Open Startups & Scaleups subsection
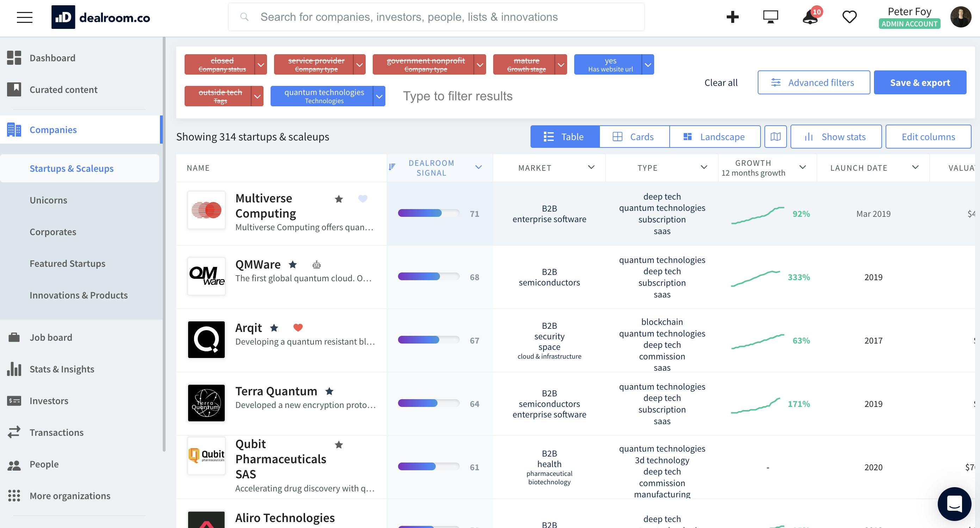 point(80,168)
